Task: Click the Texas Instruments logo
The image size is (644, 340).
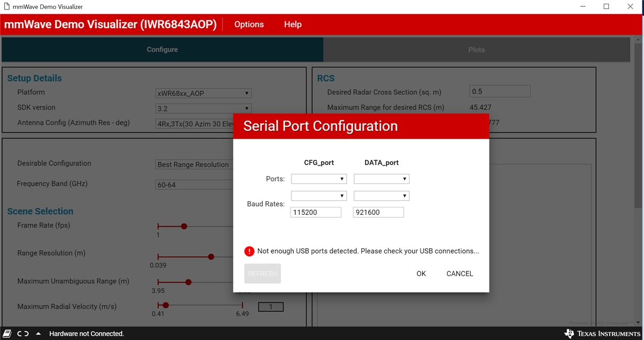Action: tap(602, 334)
